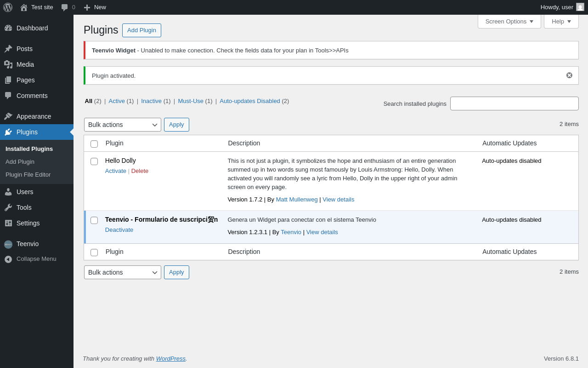The height and width of the screenshot is (368, 588).
Task: Filter by Inactive plugins
Action: point(151,101)
